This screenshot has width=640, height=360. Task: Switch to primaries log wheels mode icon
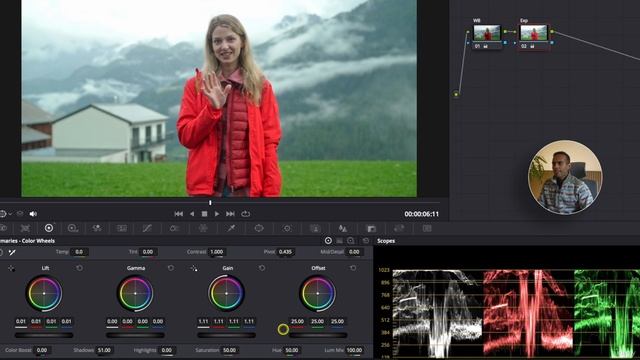[x=351, y=241]
